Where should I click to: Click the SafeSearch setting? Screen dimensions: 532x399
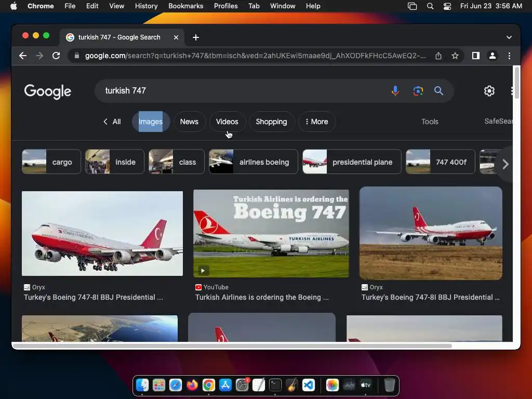click(498, 121)
